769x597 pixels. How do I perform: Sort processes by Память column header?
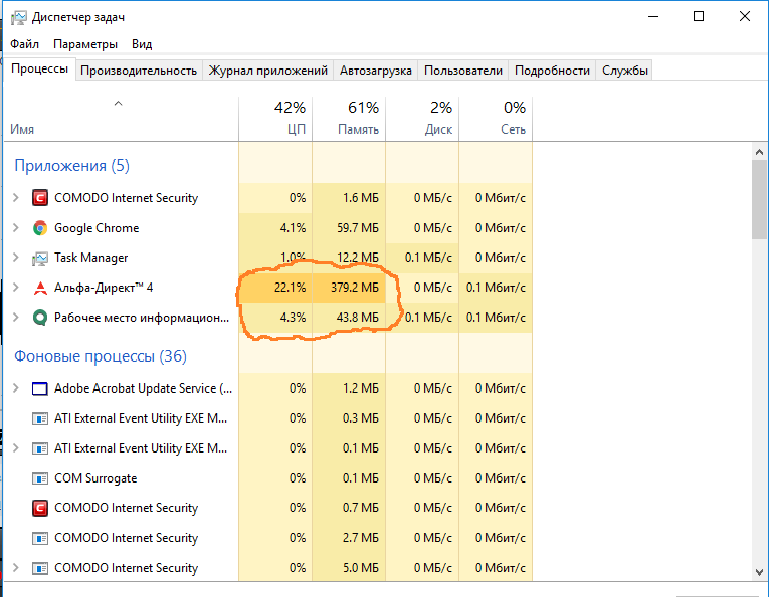358,129
